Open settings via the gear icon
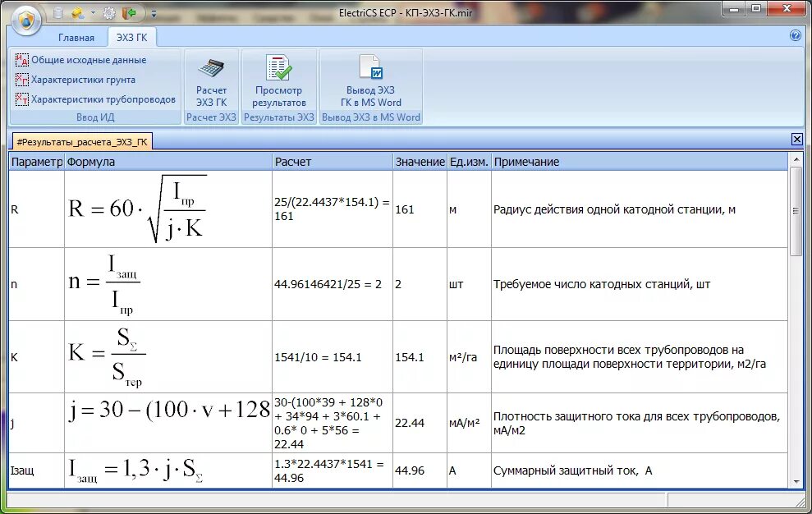The width and height of the screenshot is (812, 514). (109, 13)
